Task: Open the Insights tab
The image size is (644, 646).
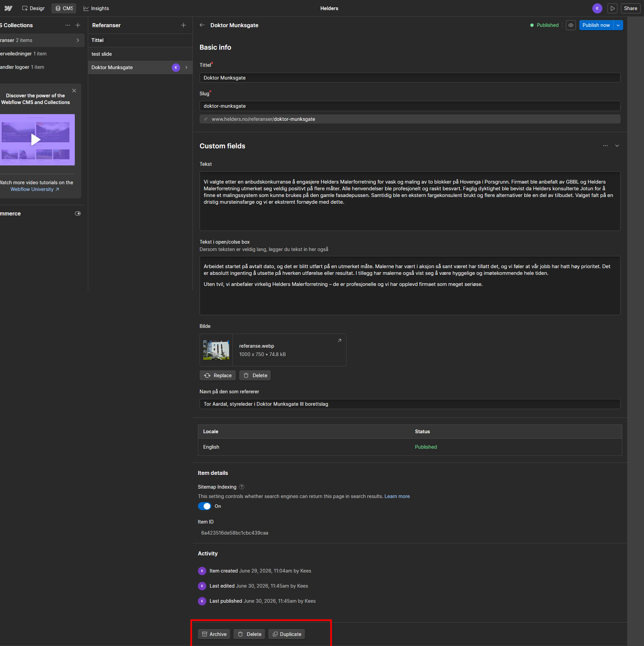Action: point(96,8)
